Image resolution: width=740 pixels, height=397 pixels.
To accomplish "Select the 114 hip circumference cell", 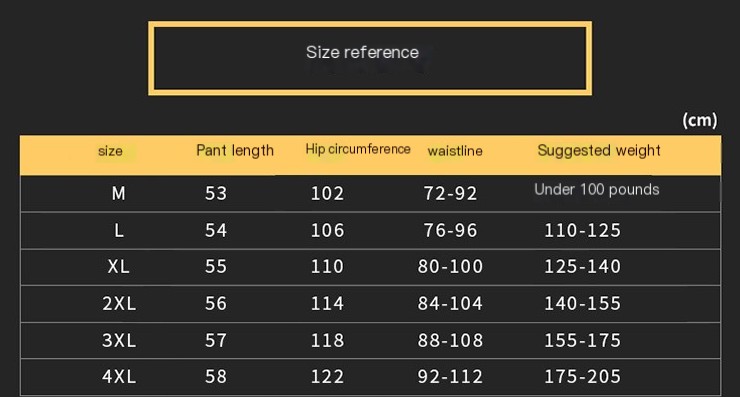I will [327, 304].
